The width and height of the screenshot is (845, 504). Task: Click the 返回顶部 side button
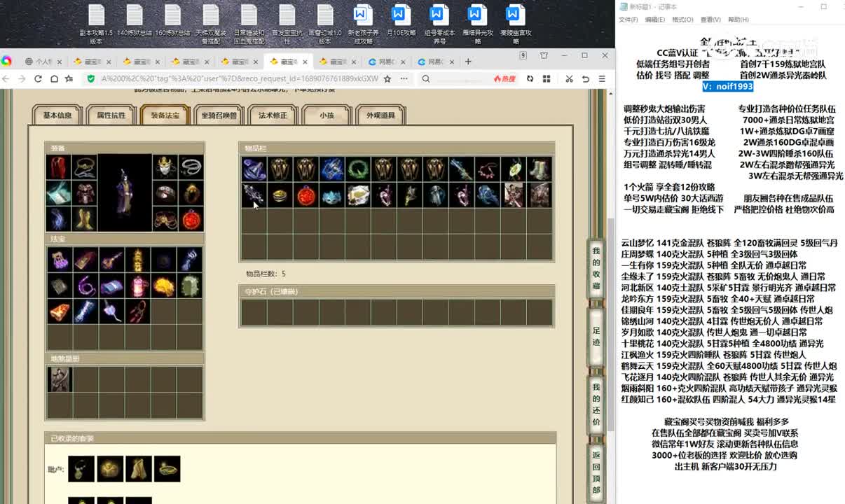coord(596,473)
